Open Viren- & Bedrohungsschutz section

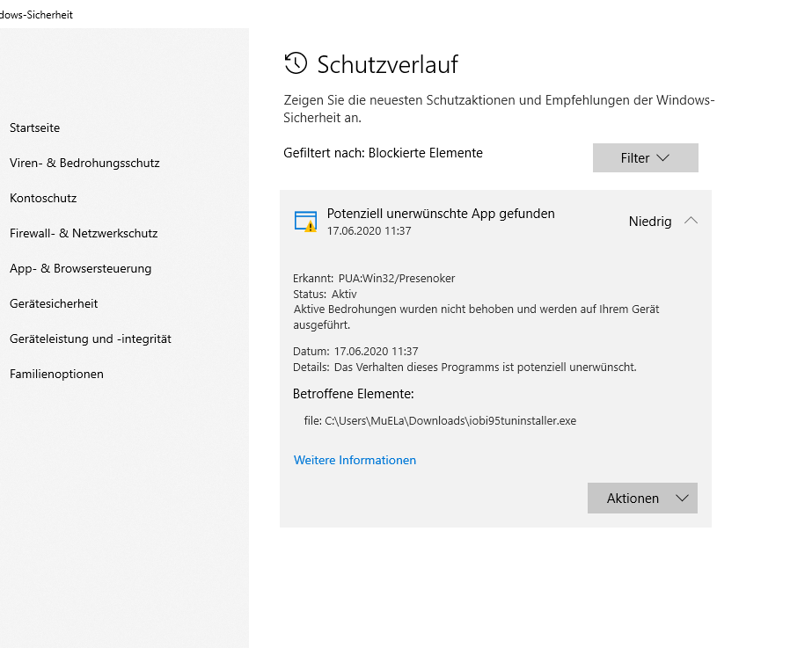pos(84,163)
